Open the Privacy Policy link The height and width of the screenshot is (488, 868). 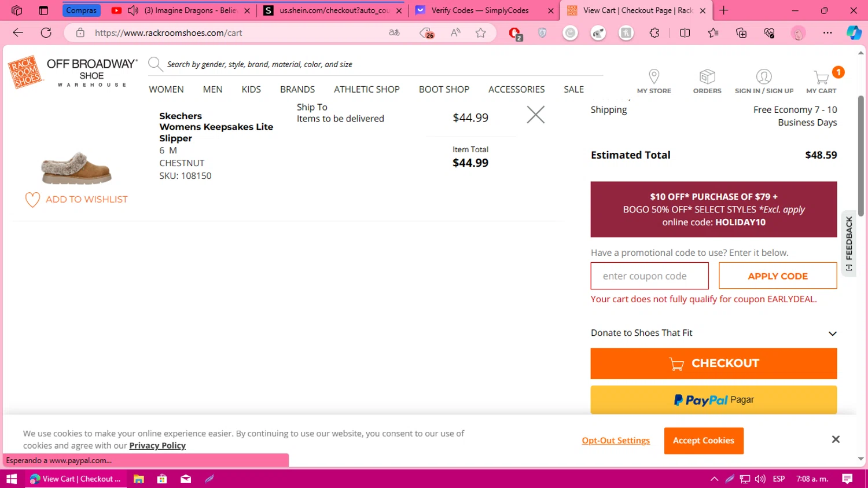point(157,446)
